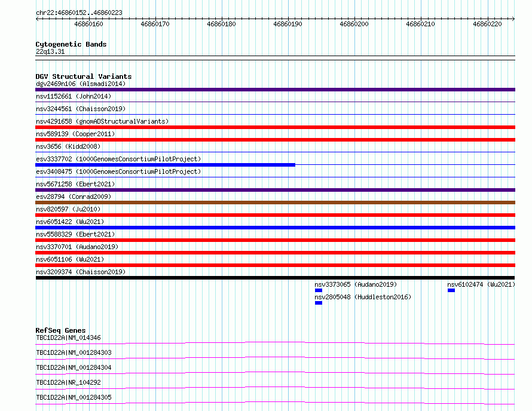The width and height of the screenshot is (532, 411).
Task: Select variant nsv3370701 (Audano2019)
Action: pyautogui.click(x=77, y=247)
